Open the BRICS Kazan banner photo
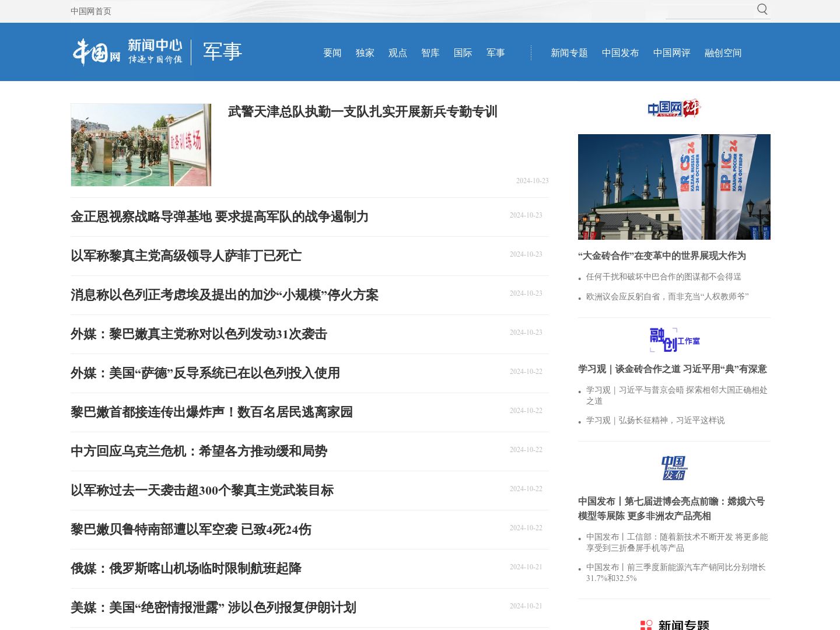This screenshot has width=840, height=630. point(674,187)
